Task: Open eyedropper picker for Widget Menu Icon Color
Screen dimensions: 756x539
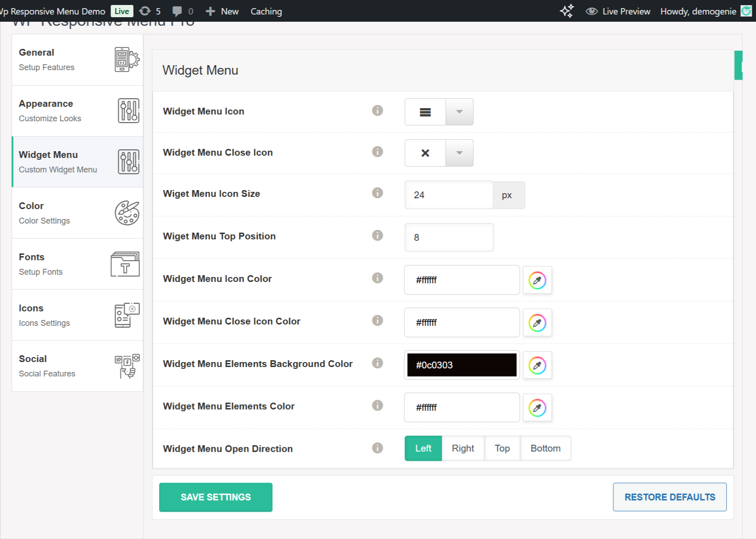Action: point(537,280)
